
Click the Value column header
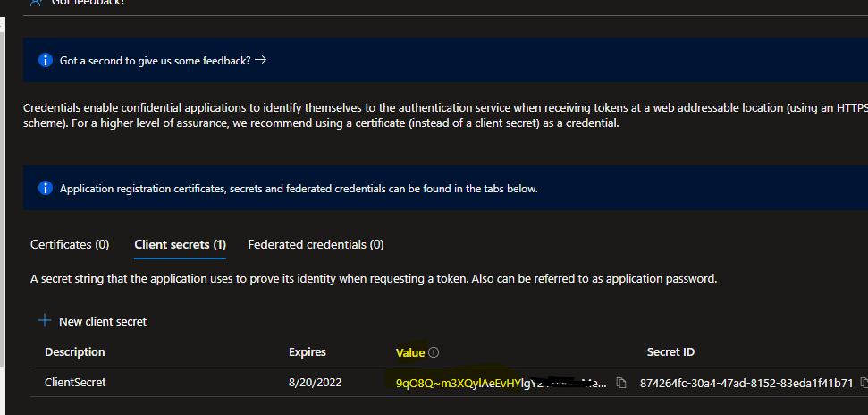point(410,352)
